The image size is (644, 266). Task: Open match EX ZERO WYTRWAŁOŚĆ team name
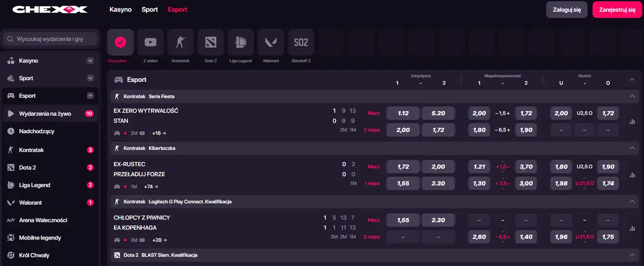[x=146, y=111]
